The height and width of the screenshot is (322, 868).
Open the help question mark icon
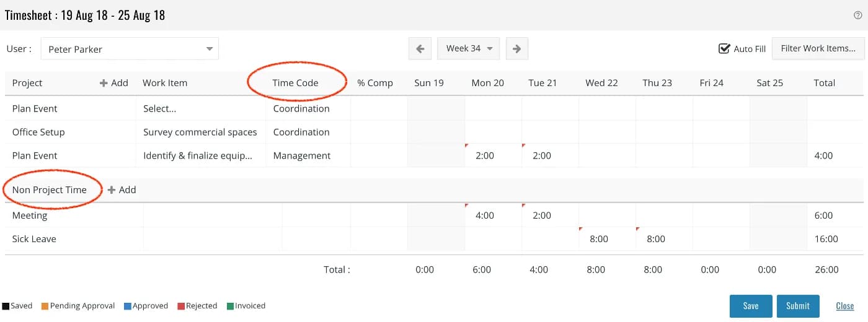click(857, 15)
